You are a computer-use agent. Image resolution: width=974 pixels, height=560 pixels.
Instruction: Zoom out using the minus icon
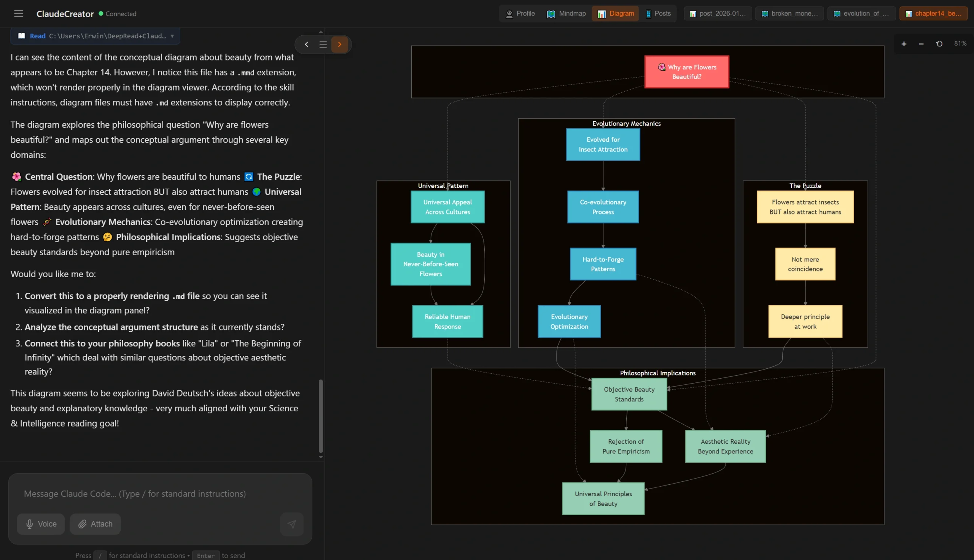point(921,43)
